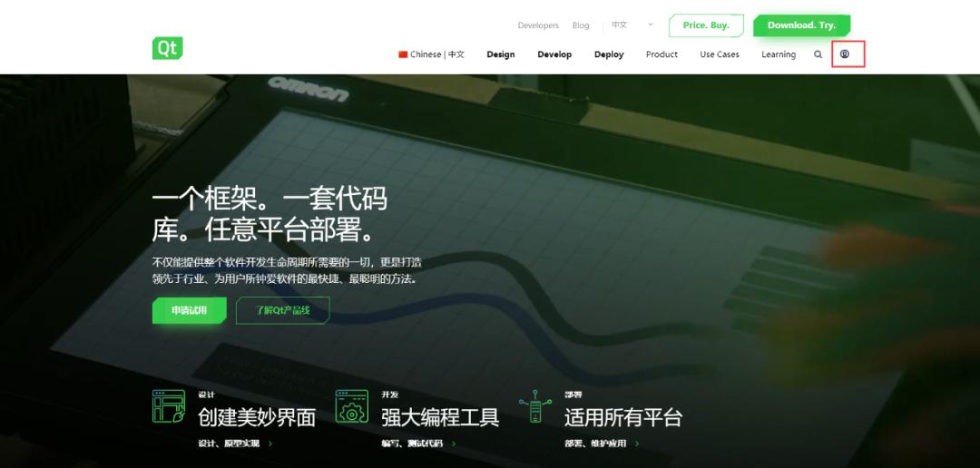
Task: Click the arrow after 设计、原型实现
Action: 270,444
